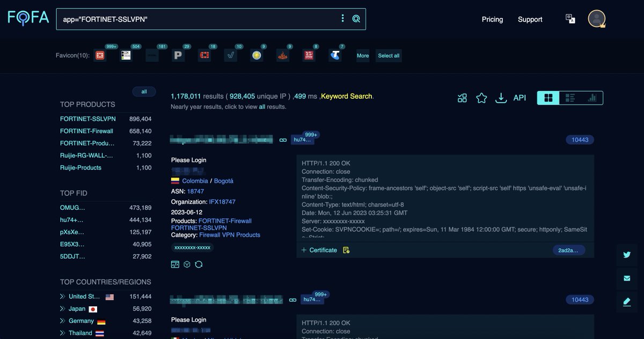644x339 pixels.
Task: Click the 'all' results link
Action: pos(262,107)
